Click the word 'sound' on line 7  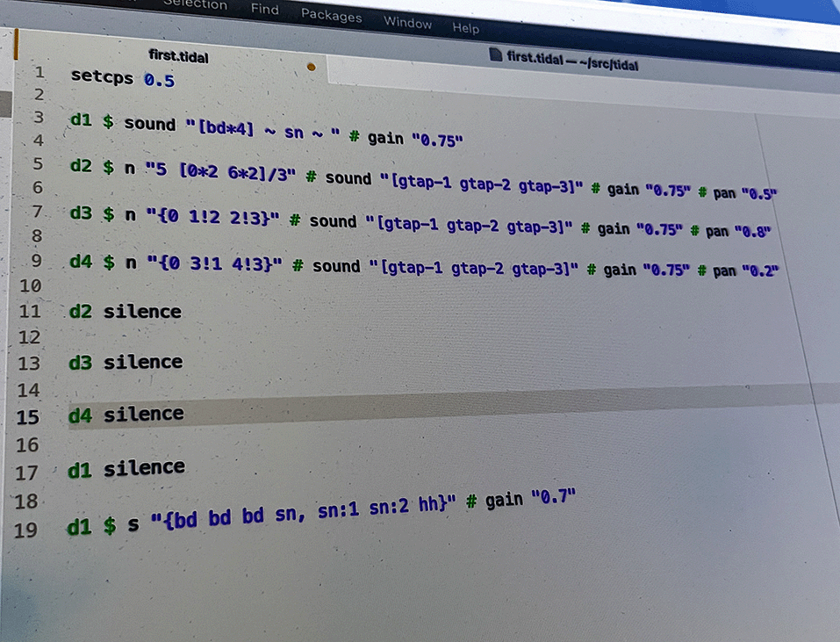[333, 220]
